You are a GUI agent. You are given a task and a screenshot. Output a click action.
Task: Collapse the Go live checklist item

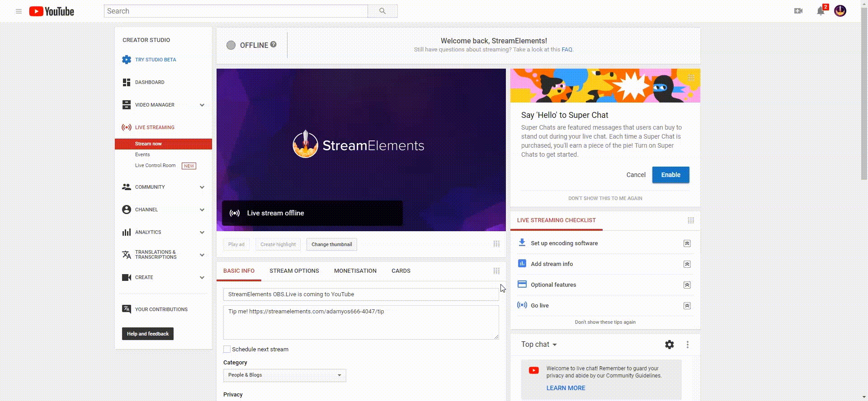(687, 306)
